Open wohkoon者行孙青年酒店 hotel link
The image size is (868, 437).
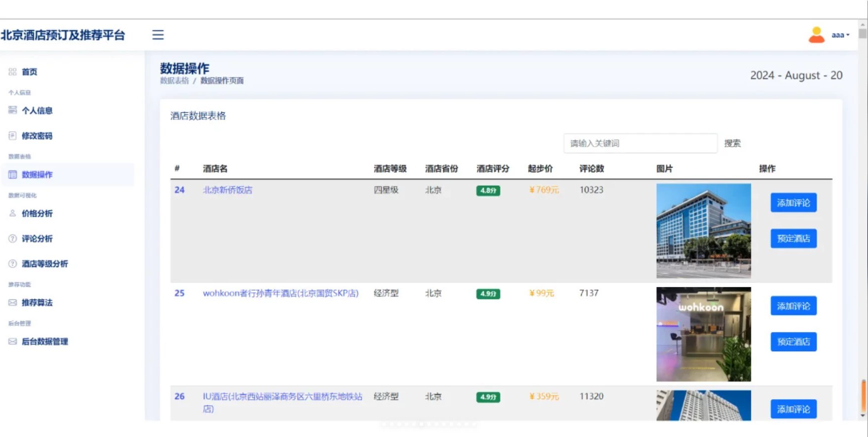pyautogui.click(x=281, y=293)
